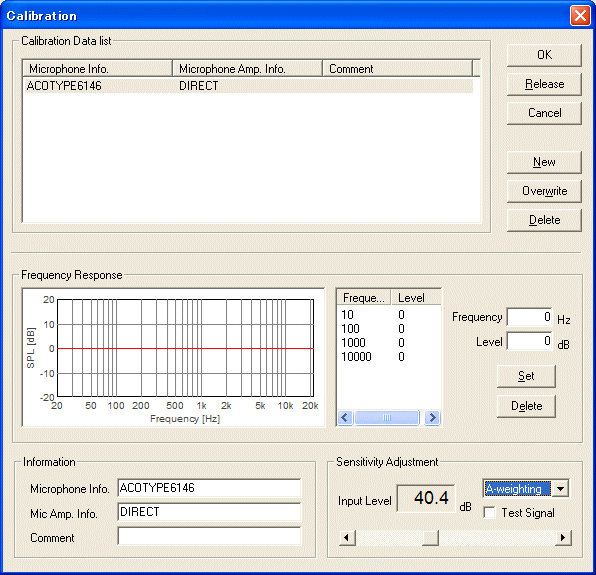Click the Overwrite button

pos(544,191)
